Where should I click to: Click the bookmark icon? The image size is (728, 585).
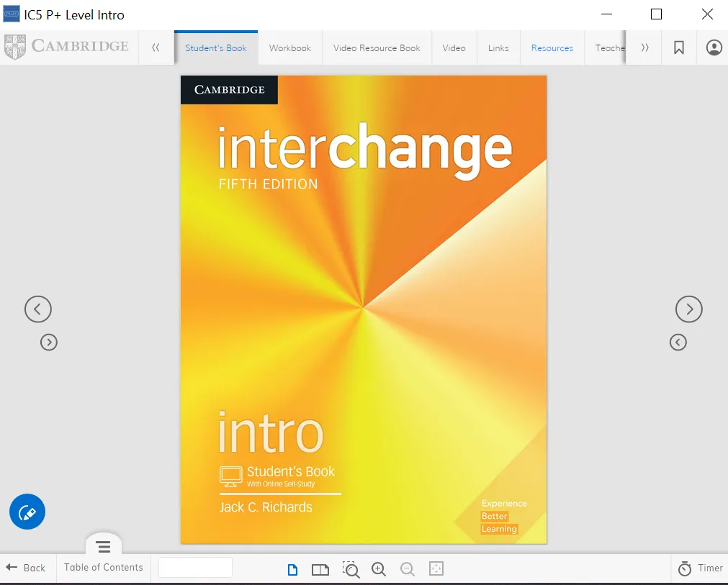(679, 47)
